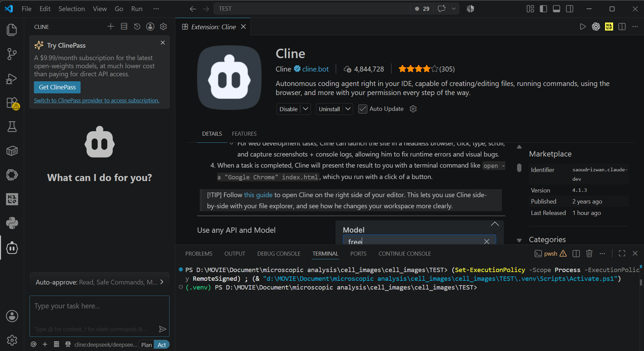Viewport: 644px width, 351px height.
Task: Open Cline MCP servers icon
Action: click(124, 27)
